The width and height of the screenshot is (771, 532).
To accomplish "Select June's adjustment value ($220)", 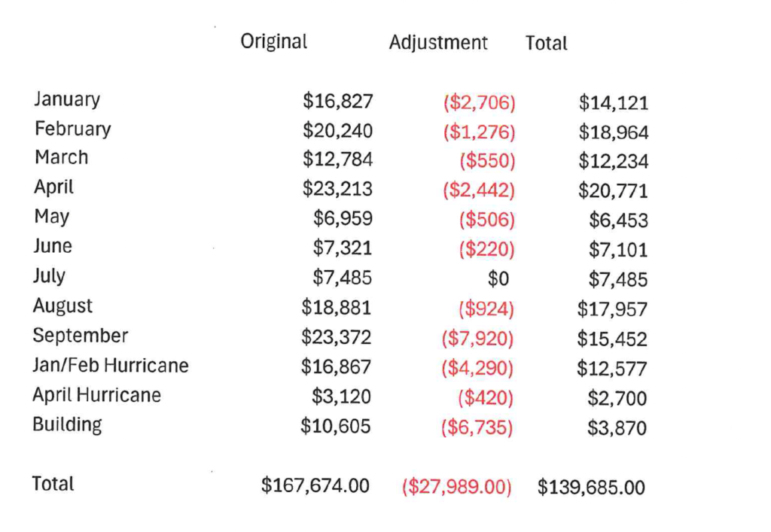I will 486,249.
